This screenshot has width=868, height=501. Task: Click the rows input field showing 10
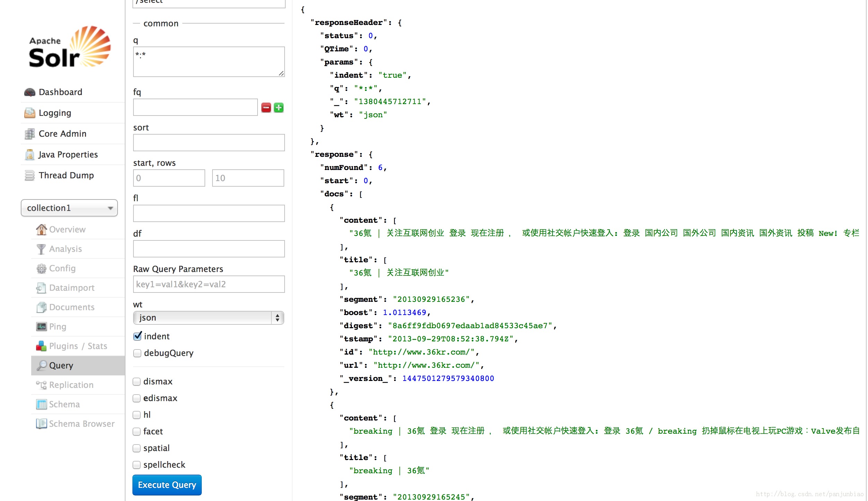point(248,178)
